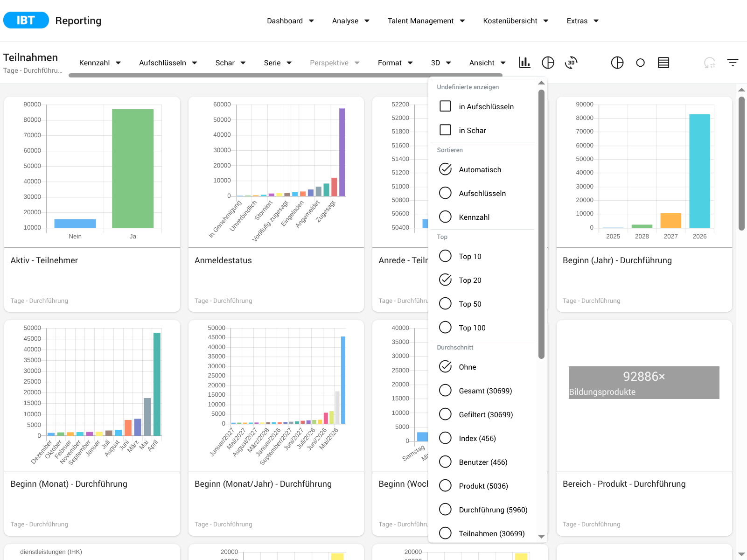The width and height of the screenshot is (747, 560).
Task: Click the page vertical scrollbar thumb
Action: tap(741, 163)
